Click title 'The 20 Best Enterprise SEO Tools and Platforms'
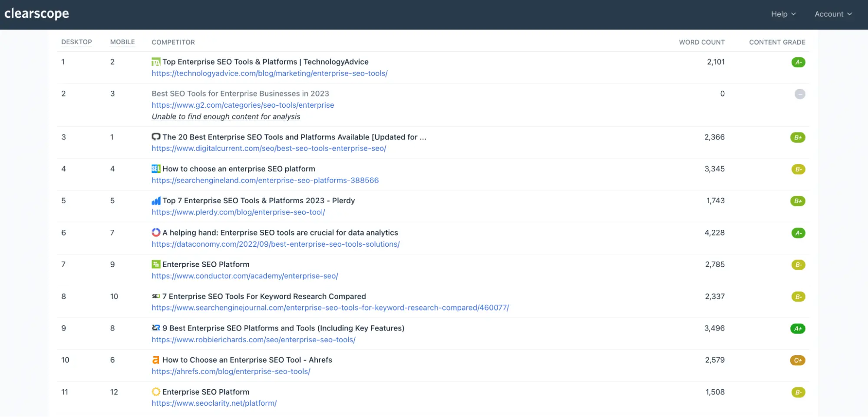This screenshot has height=417, width=868. click(294, 137)
